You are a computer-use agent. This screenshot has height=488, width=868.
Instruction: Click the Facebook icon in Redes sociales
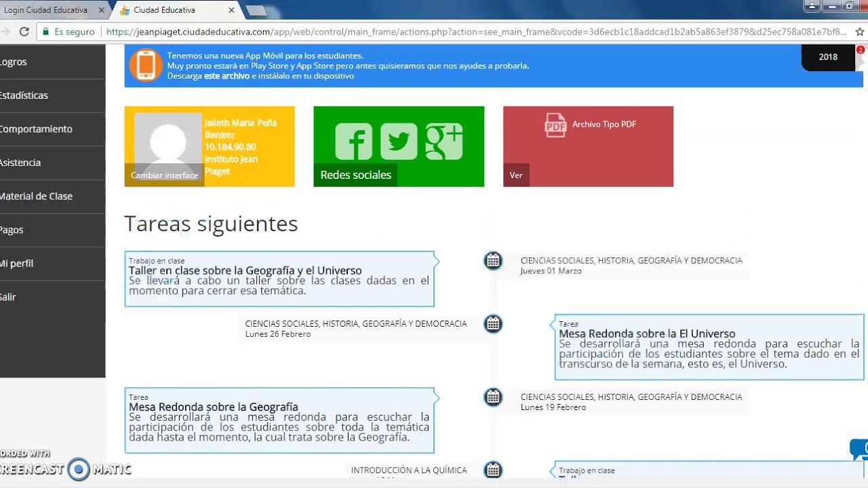pyautogui.click(x=353, y=142)
